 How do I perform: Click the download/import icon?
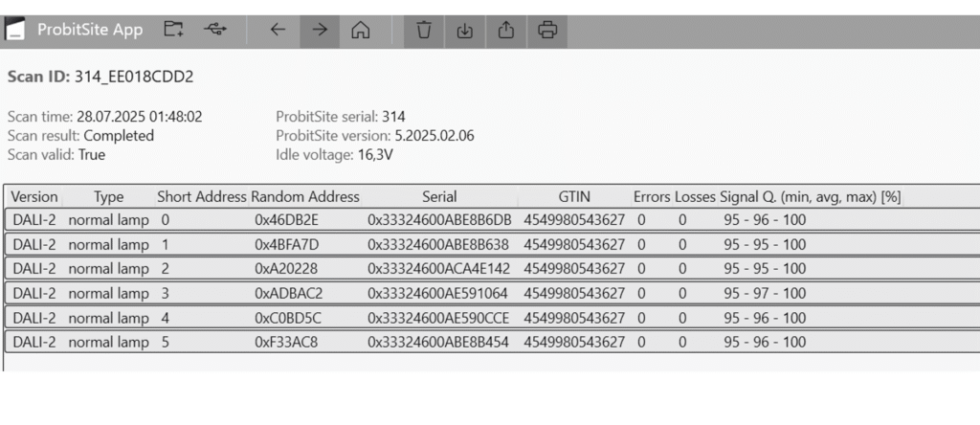pyautogui.click(x=465, y=30)
